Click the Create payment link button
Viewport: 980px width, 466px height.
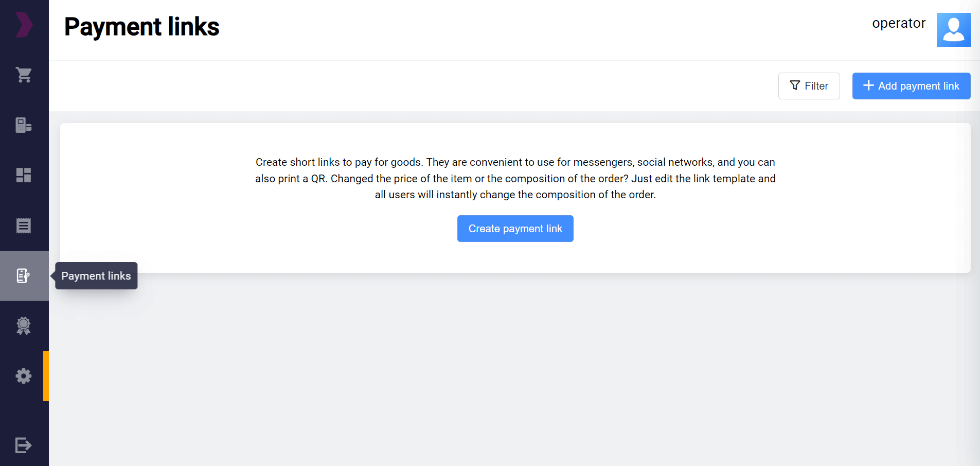[x=515, y=229]
